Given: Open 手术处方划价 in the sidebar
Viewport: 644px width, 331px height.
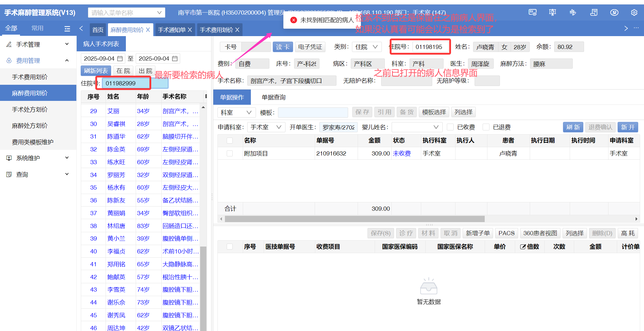Looking at the screenshot, I should tap(30, 110).
